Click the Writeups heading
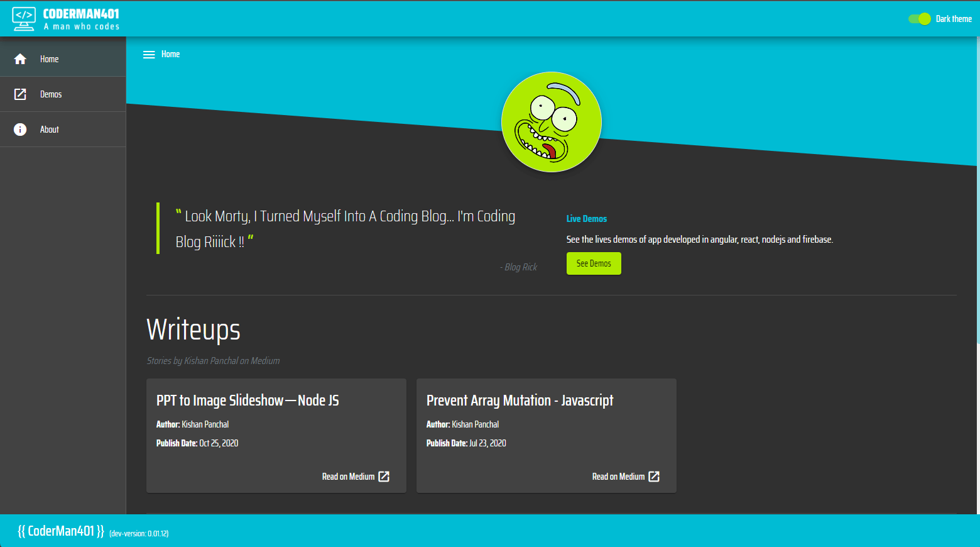Screen dimensions: 980x547 coord(193,330)
